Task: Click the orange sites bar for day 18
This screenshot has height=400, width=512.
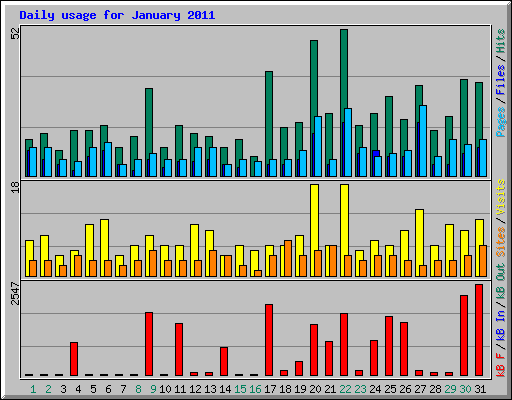Action: click(x=288, y=258)
